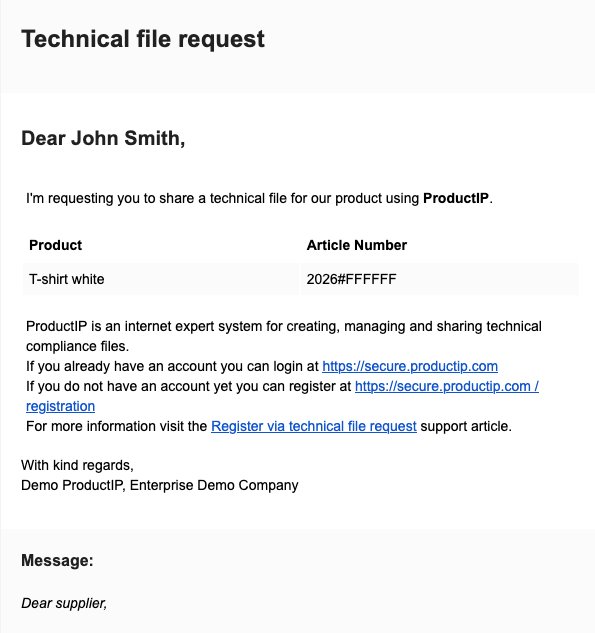595x633 pixels.
Task: Click the intro sentence requesting technical file
Action: tap(259, 199)
